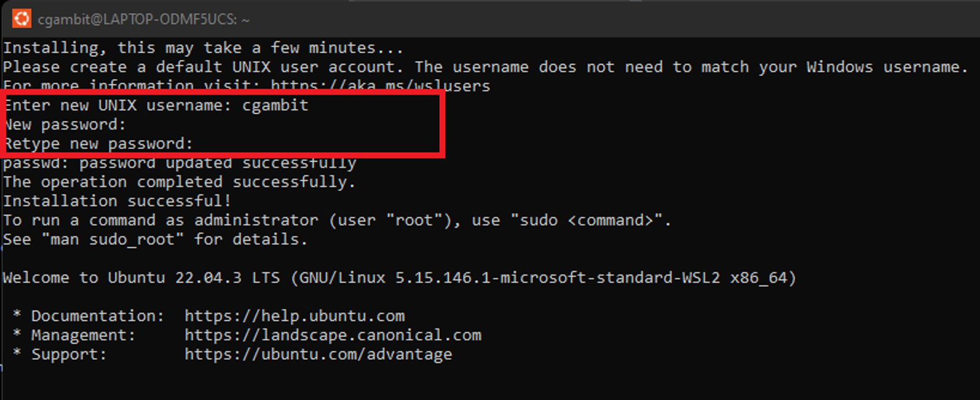Click the "Retype new password:" prompt

pos(99,143)
